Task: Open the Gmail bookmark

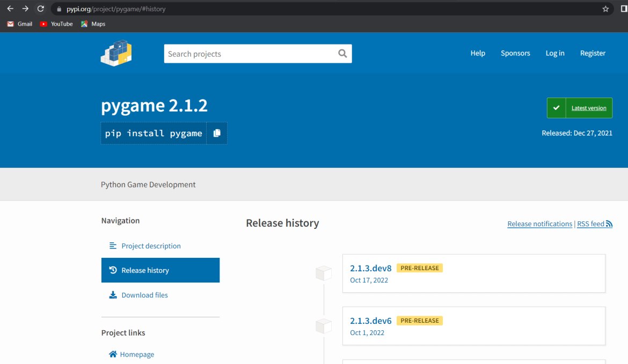Action: tap(20, 24)
